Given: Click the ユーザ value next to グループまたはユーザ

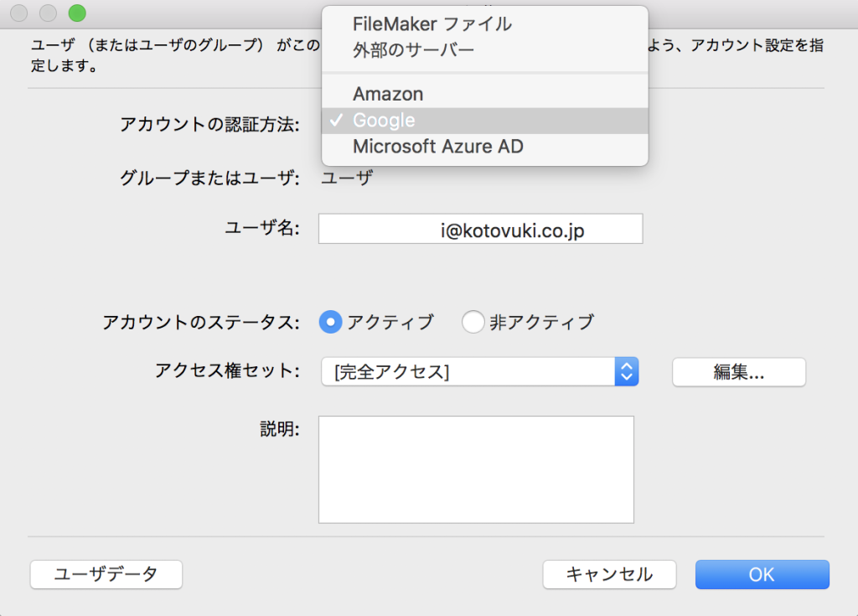Looking at the screenshot, I should tap(347, 178).
